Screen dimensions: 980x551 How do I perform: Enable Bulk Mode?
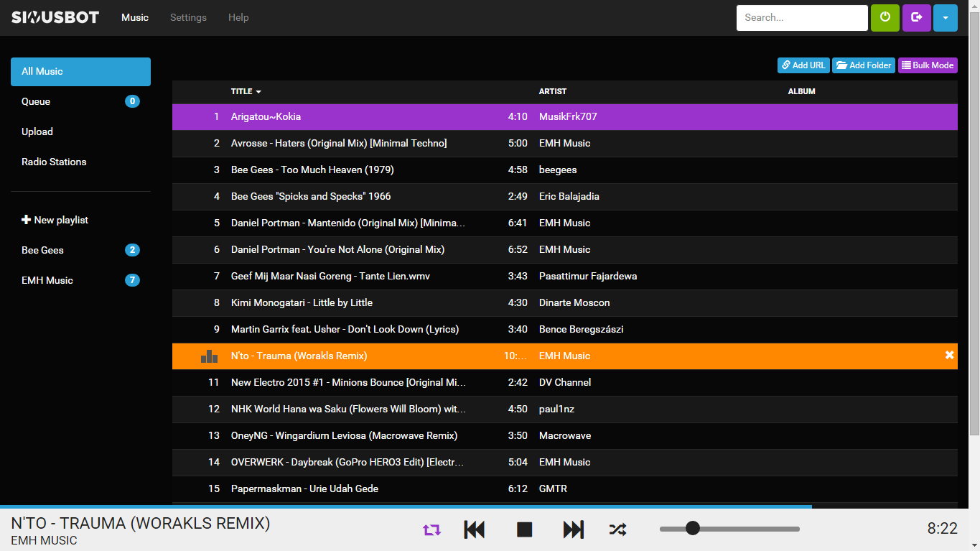[x=928, y=65]
